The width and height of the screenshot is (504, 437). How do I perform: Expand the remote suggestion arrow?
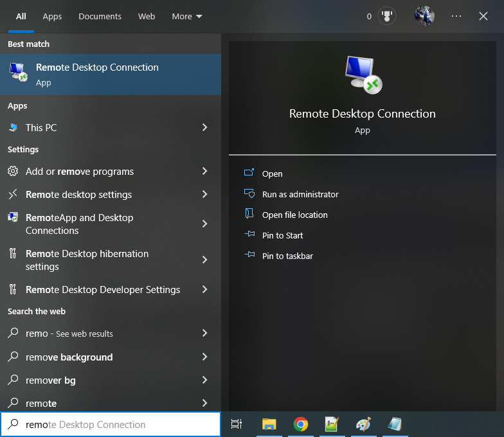[x=204, y=403]
